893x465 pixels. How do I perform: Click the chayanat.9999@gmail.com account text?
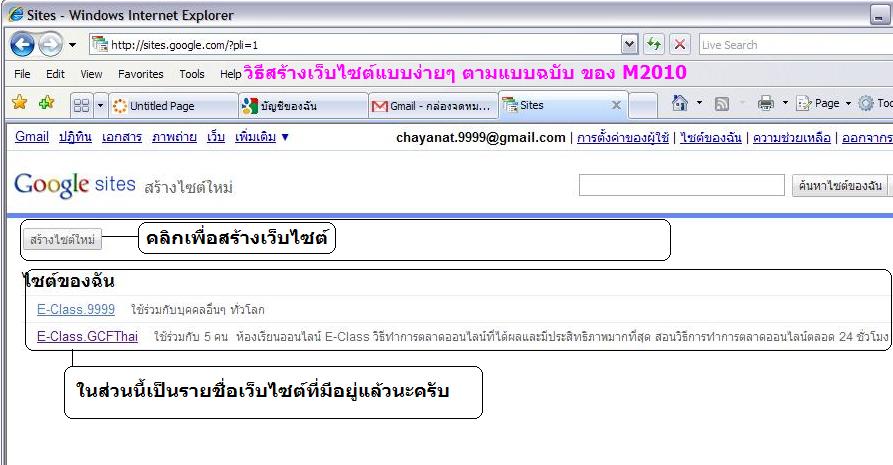point(481,138)
